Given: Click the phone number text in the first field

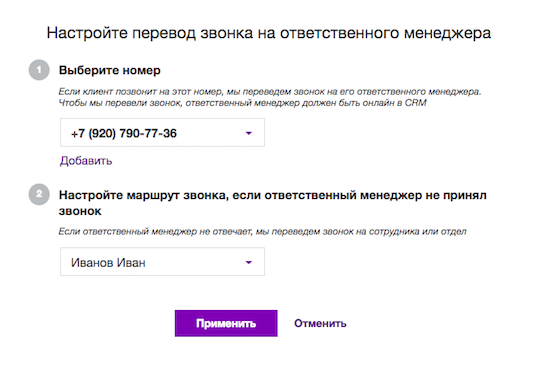Looking at the screenshot, I should tap(124, 133).
